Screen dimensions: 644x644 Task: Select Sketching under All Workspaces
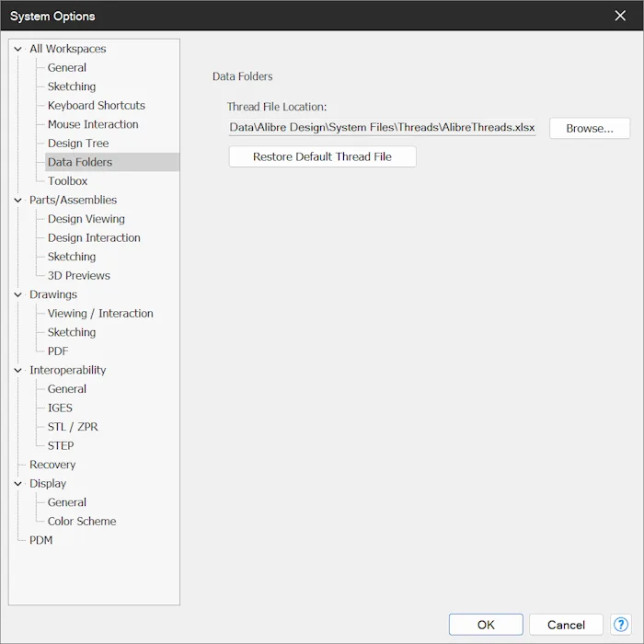click(x=72, y=86)
